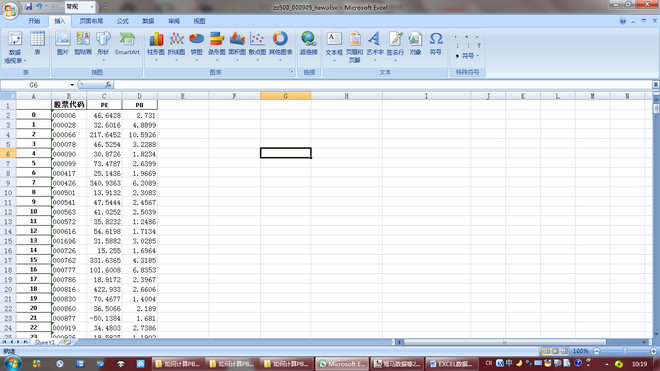The width and height of the screenshot is (660, 371).
Task: Select stock code cell 000426
Action: [x=69, y=183]
